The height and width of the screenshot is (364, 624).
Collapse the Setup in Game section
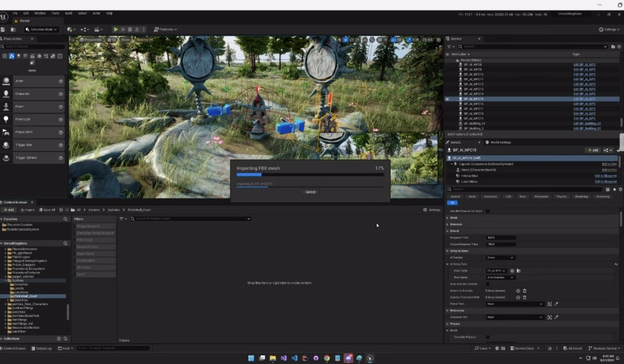click(x=447, y=251)
